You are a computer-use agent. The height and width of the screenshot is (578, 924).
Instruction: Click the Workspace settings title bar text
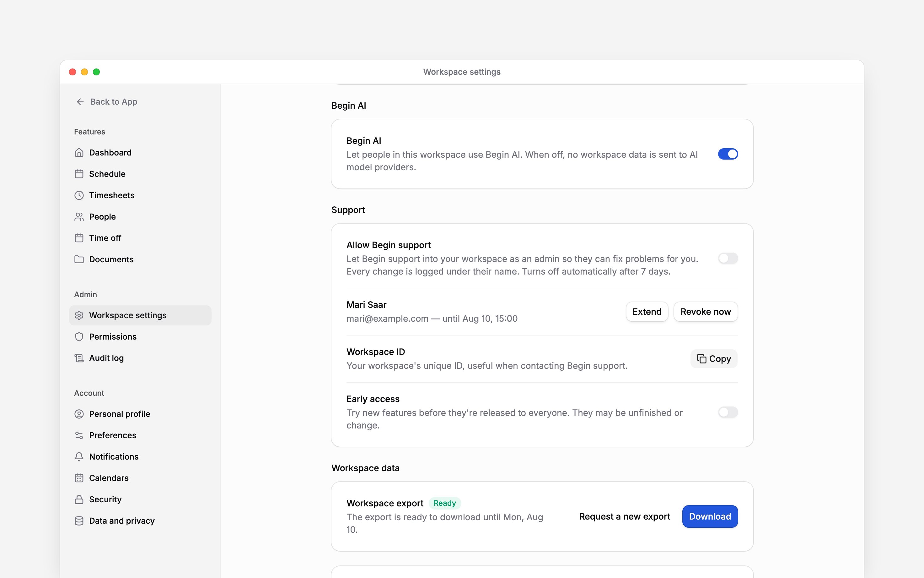[462, 72]
